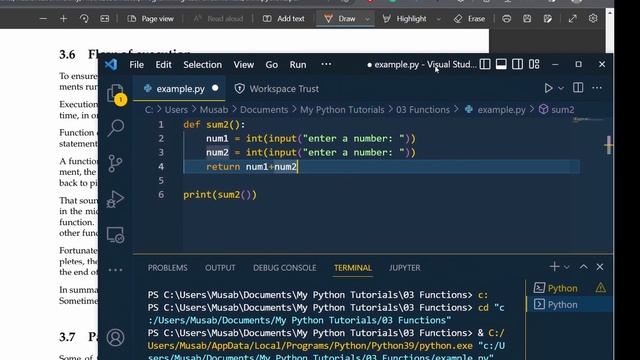This screenshot has height=360, width=640.
Task: Select the second highlighted Python terminal
Action: [x=569, y=304]
